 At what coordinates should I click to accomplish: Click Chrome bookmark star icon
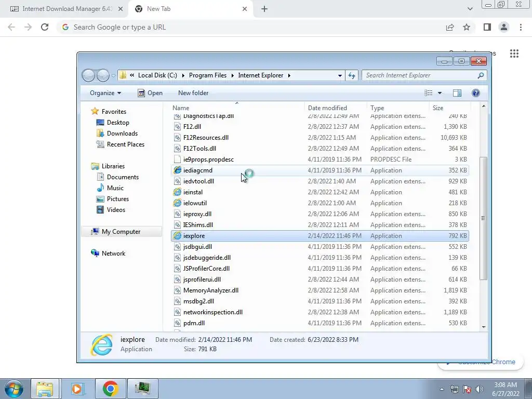pos(467,27)
